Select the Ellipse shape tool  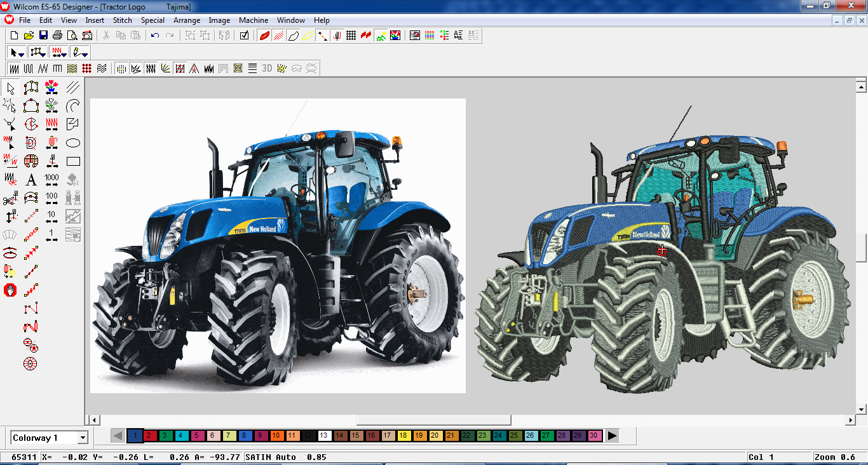pyautogui.click(x=73, y=143)
